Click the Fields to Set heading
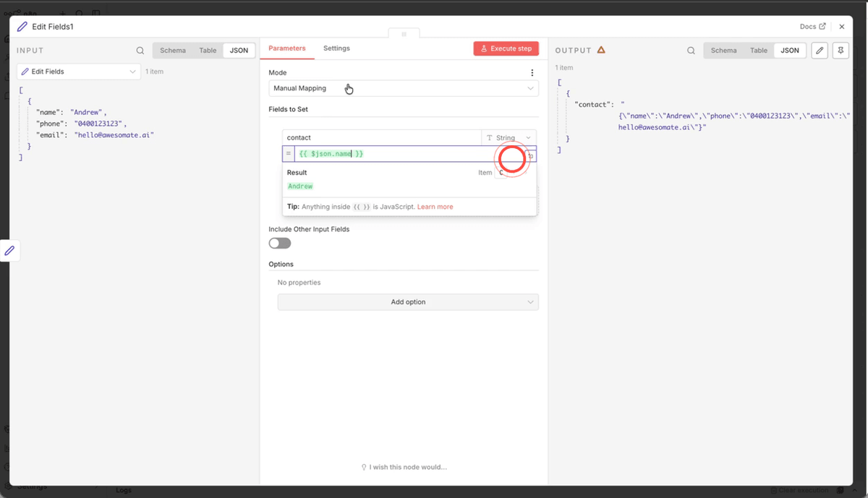868x498 pixels. 289,109
